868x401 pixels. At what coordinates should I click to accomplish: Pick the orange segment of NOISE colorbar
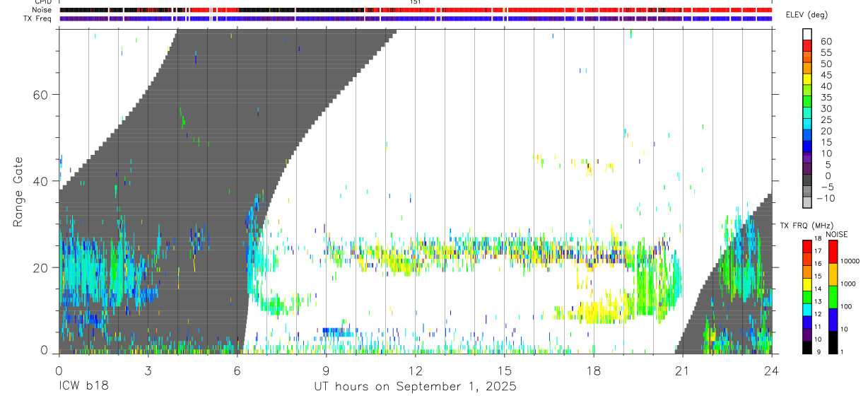pos(832,274)
